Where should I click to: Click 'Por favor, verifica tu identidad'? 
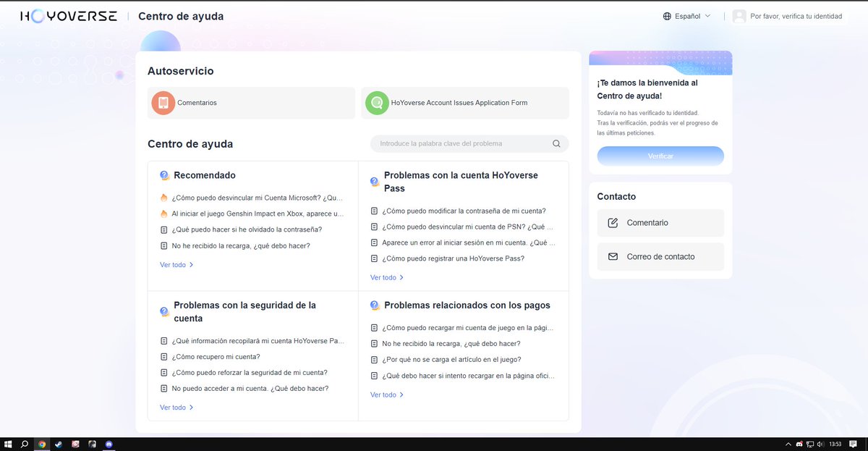click(x=796, y=16)
